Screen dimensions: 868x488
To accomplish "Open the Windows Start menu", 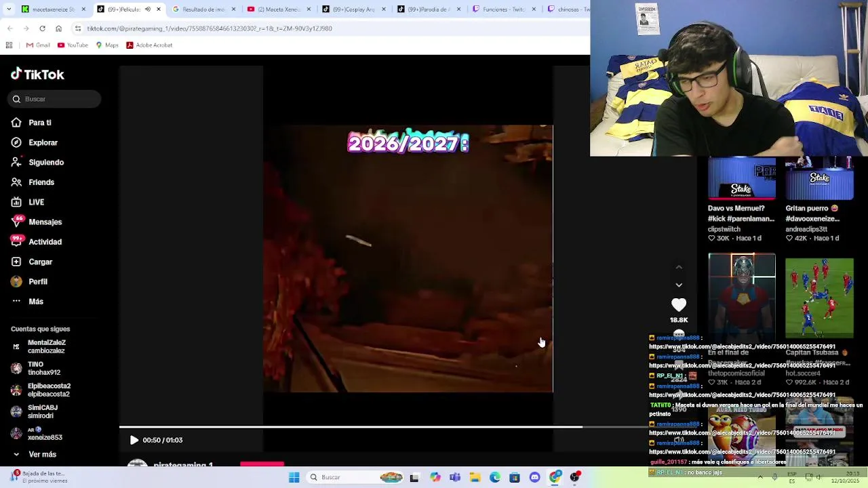I will [294, 477].
